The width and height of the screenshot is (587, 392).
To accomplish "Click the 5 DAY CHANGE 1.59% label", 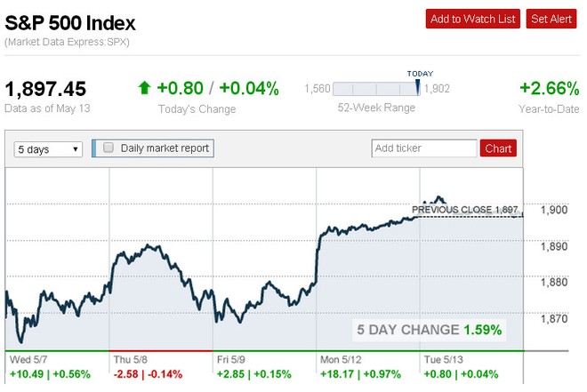I will [x=429, y=330].
